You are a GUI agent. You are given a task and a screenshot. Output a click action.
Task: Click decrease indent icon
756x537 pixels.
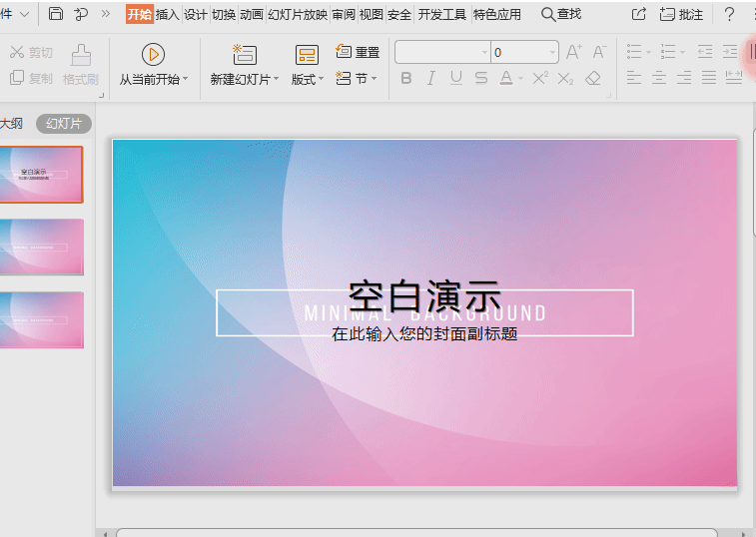(705, 51)
